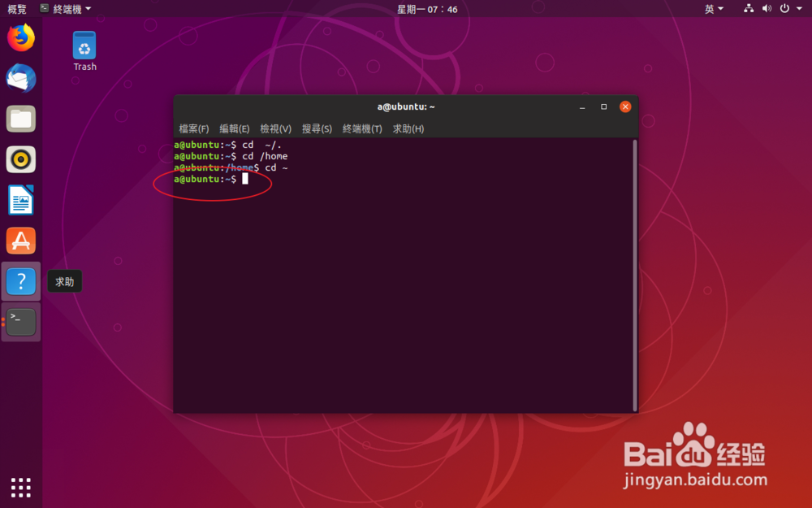Open the 終端機(T) menu
Viewport: 812px width, 508px height.
tap(362, 128)
